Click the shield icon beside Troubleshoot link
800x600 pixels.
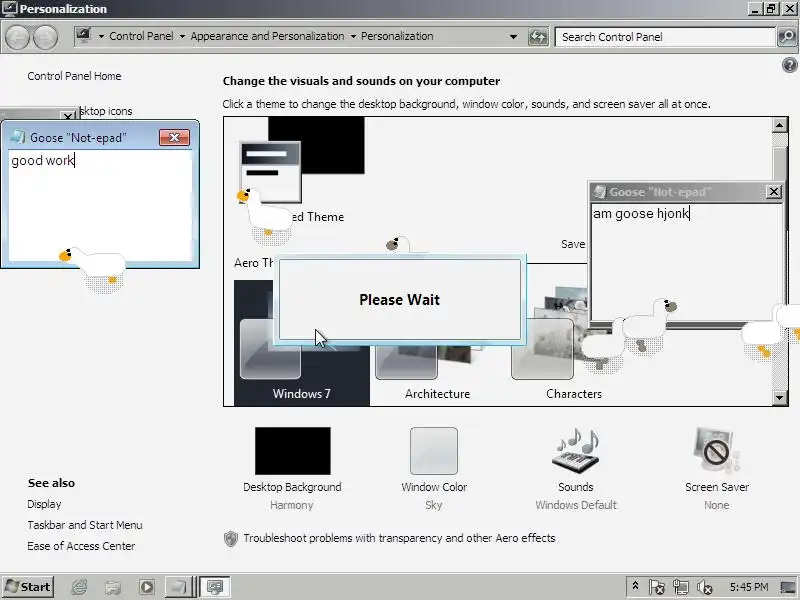231,538
